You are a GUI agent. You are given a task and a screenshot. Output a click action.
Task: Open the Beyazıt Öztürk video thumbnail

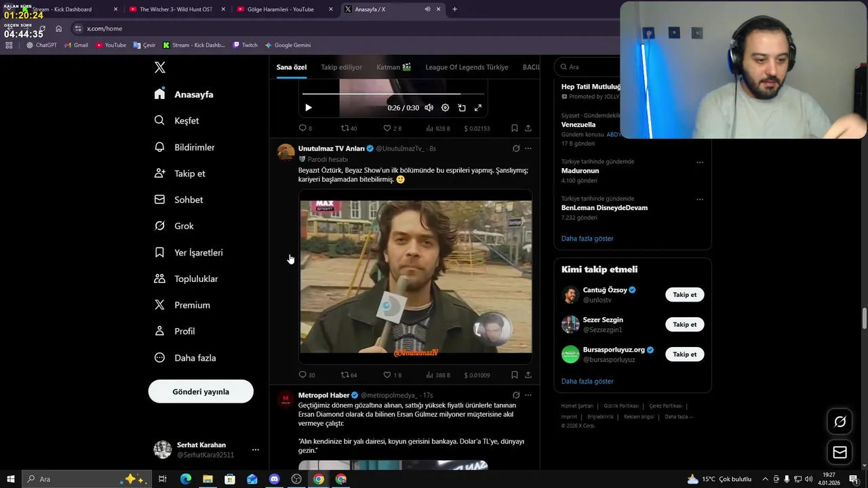(x=416, y=277)
